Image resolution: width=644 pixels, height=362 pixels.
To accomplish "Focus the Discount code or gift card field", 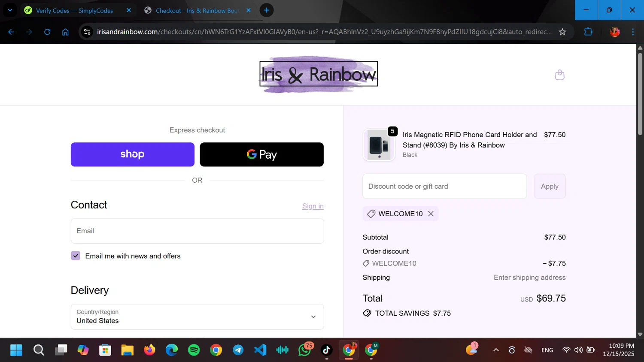I will coord(444,186).
